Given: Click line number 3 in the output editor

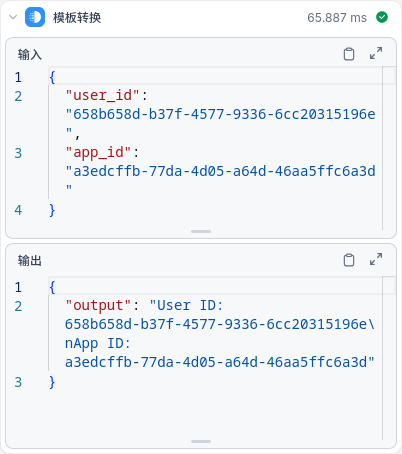Looking at the screenshot, I should 18,382.
